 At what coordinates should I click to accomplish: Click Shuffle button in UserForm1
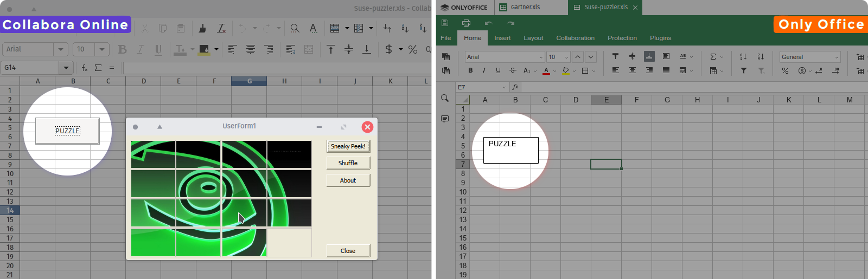(348, 163)
